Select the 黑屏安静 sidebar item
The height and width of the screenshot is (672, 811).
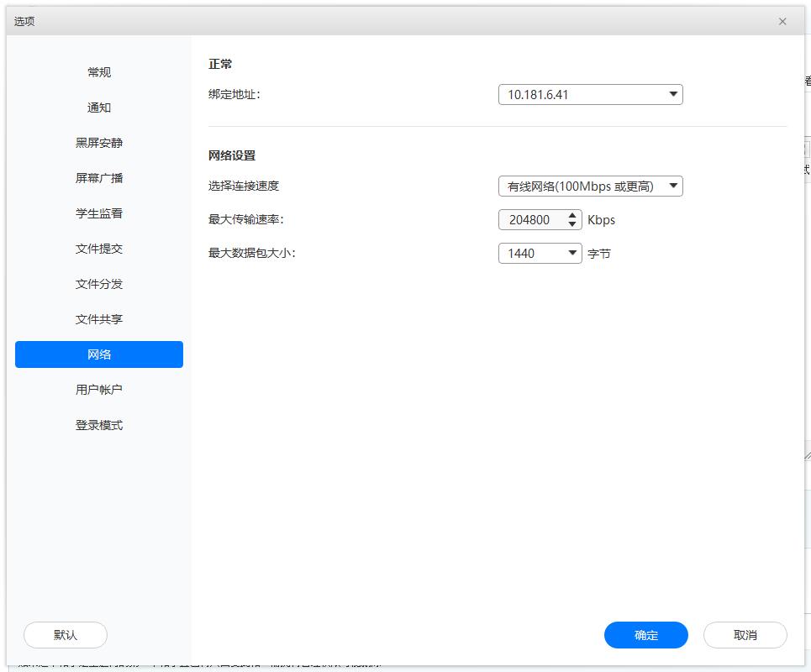click(x=99, y=143)
